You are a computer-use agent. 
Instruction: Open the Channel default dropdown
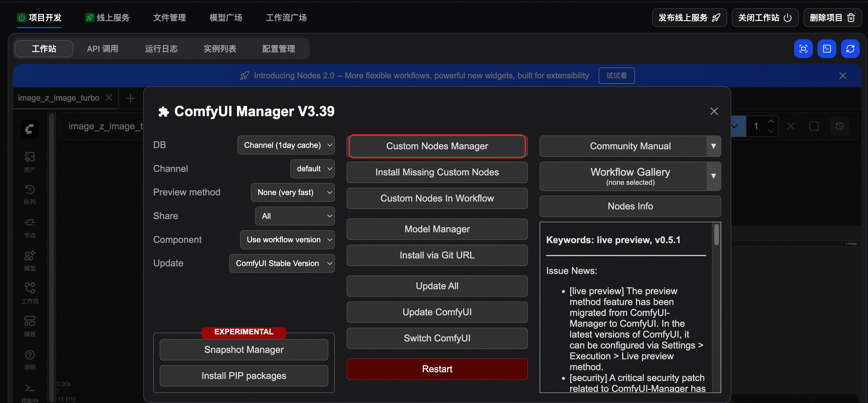click(312, 169)
